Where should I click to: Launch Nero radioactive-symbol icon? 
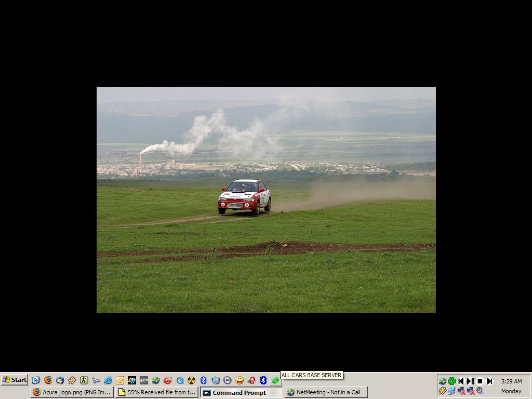pos(191,380)
